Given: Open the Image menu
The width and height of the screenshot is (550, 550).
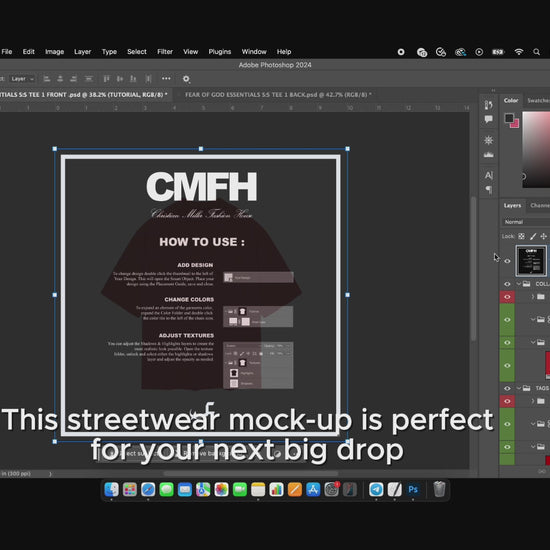Looking at the screenshot, I should click(54, 52).
